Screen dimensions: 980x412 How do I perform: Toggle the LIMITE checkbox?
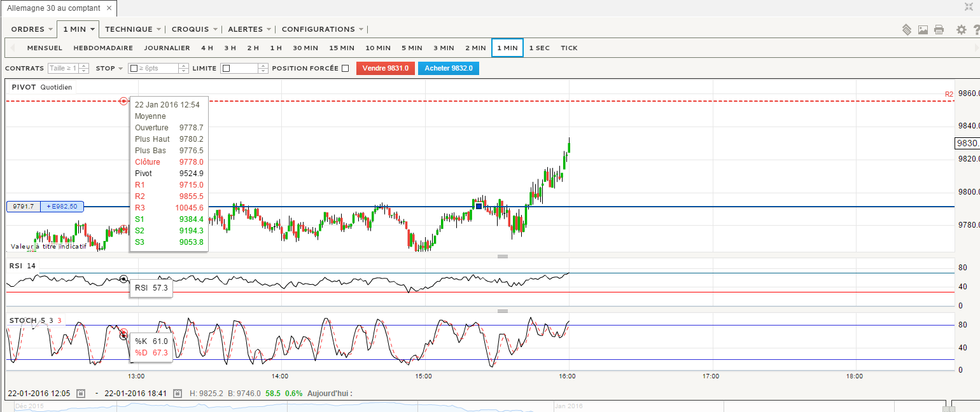coord(226,68)
